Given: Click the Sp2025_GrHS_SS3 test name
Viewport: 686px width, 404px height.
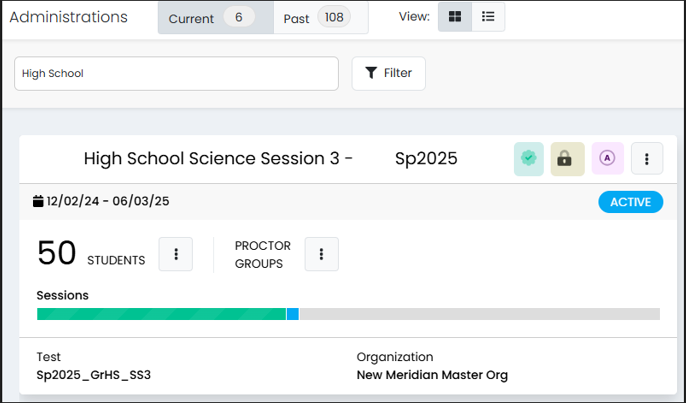Looking at the screenshot, I should pyautogui.click(x=93, y=375).
